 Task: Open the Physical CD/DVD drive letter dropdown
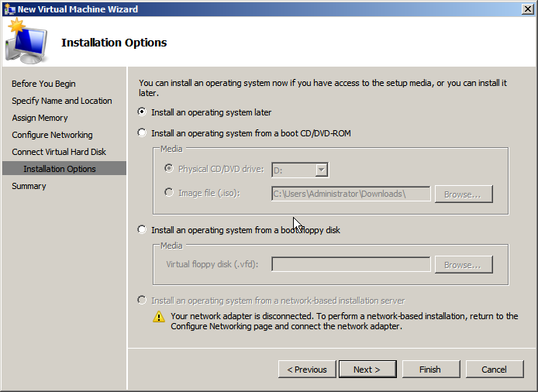coord(321,170)
